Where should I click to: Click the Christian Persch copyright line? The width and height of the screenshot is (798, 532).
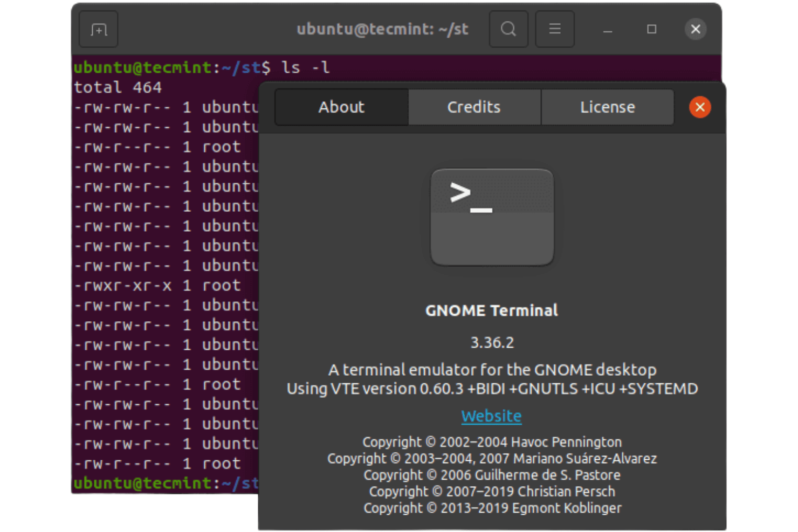492,492
